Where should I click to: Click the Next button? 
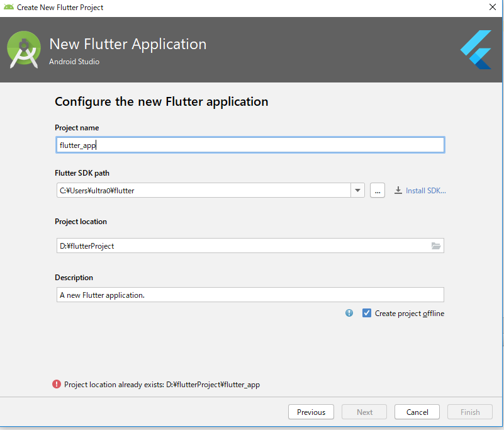pyautogui.click(x=365, y=412)
